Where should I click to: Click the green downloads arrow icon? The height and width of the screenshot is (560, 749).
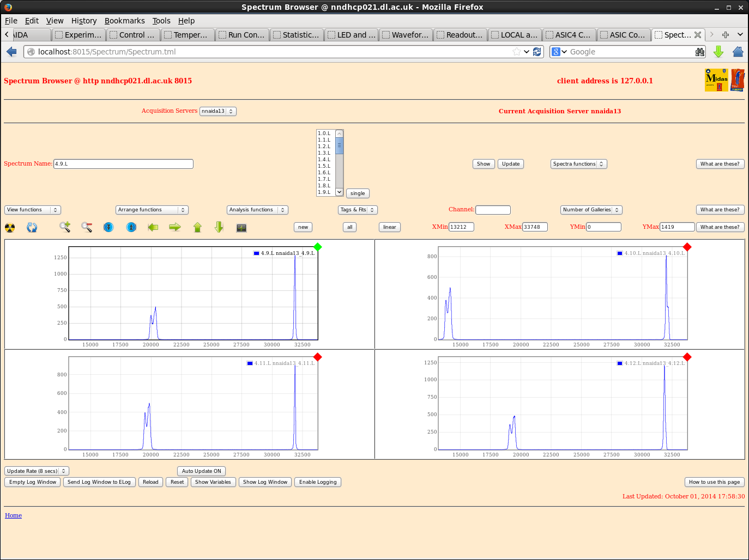(718, 52)
